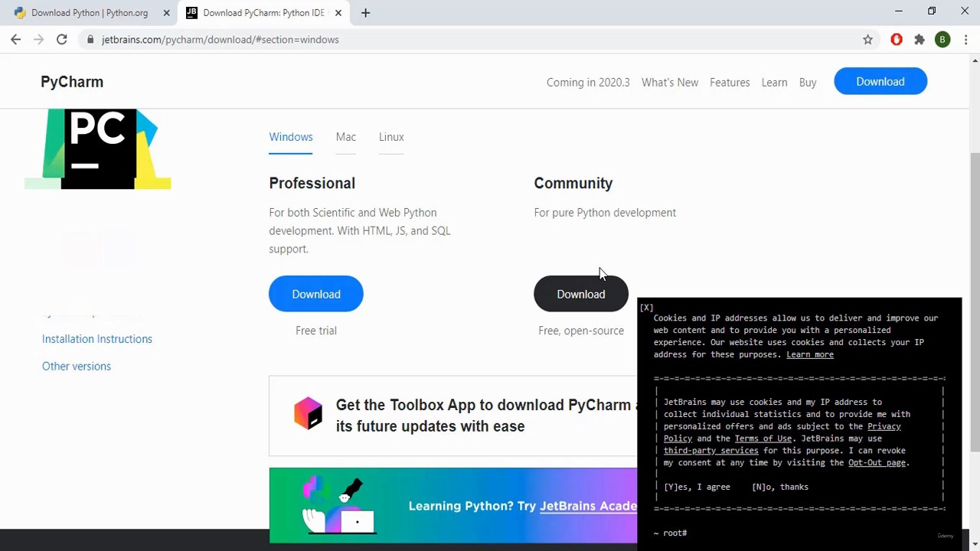
Task: Bookmark page using the star icon
Action: 867,40
